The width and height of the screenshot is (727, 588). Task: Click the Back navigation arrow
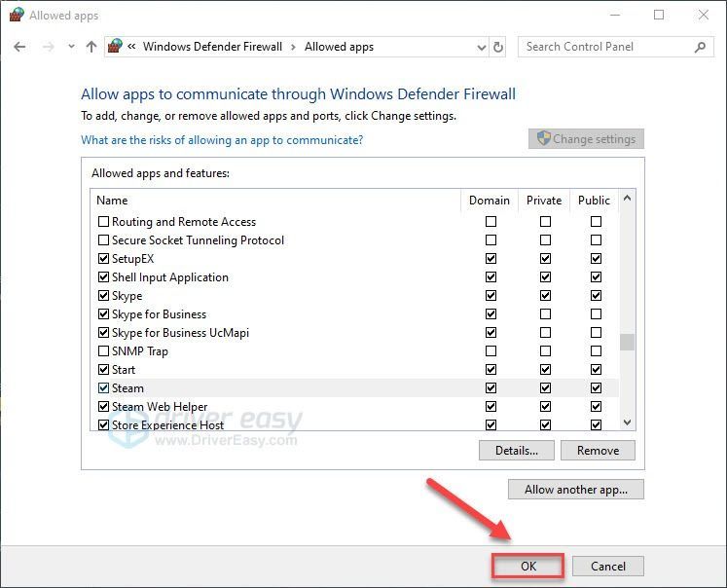(x=19, y=47)
